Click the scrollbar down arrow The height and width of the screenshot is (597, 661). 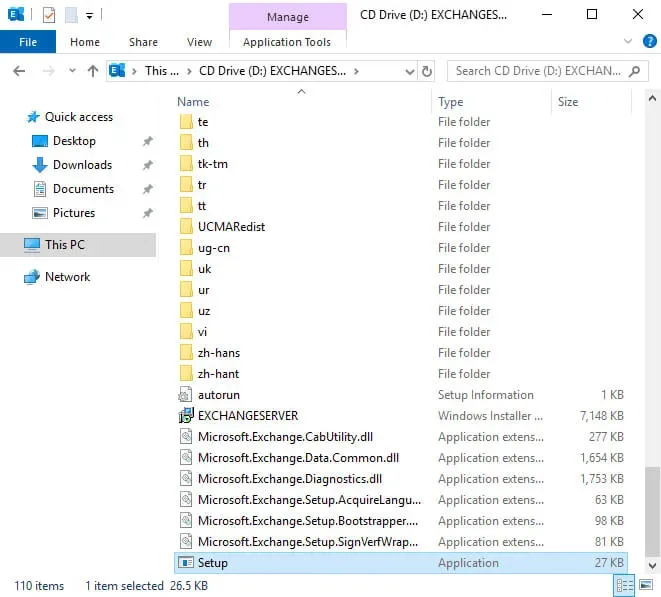pyautogui.click(x=652, y=565)
